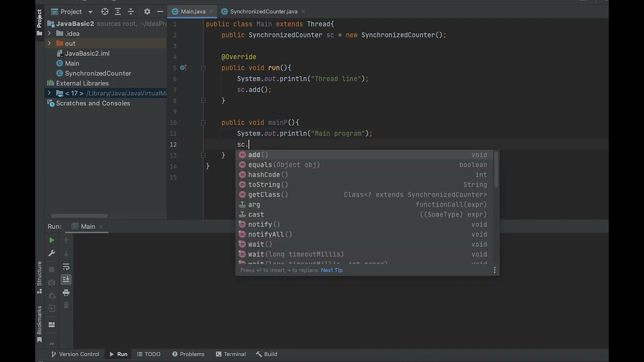Screen dimensions: 644x362
Task: Toggle scroll to end in Run console
Action: click(66, 280)
